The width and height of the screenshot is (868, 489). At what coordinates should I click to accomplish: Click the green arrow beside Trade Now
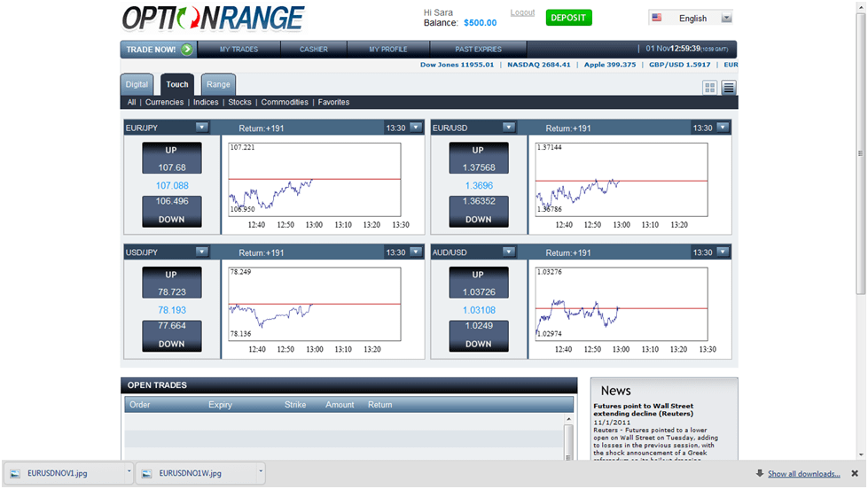click(187, 50)
